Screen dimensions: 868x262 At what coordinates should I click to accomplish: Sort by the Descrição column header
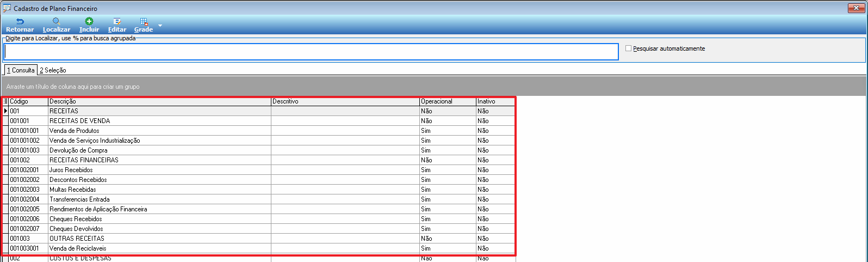(159, 101)
